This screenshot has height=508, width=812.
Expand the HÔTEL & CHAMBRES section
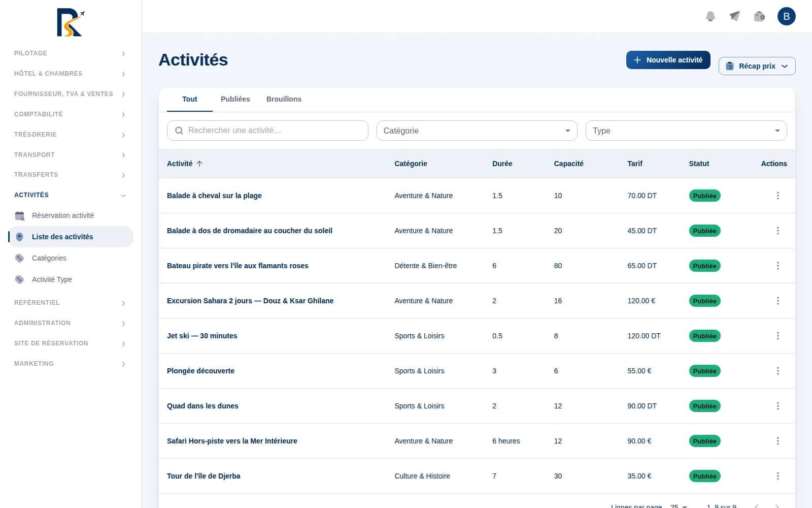point(71,74)
